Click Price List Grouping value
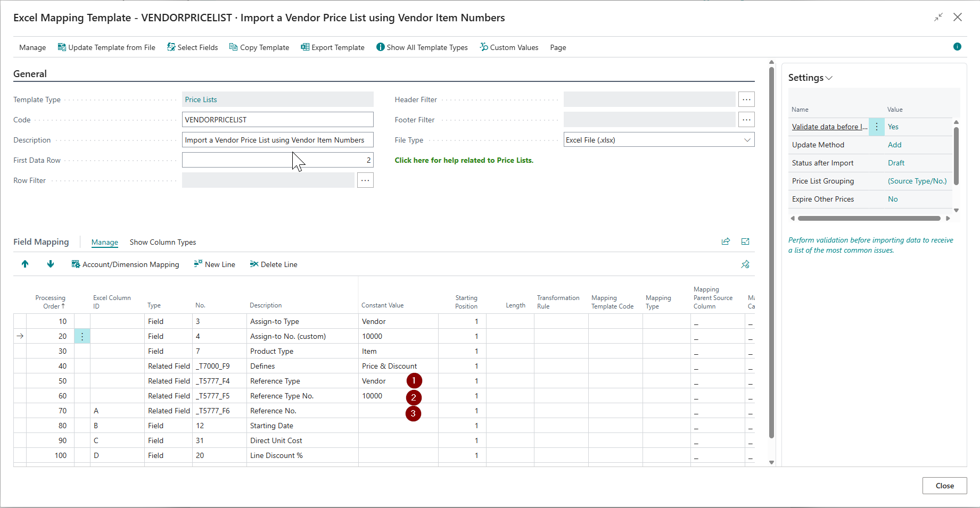This screenshot has height=508, width=980. 917,181
